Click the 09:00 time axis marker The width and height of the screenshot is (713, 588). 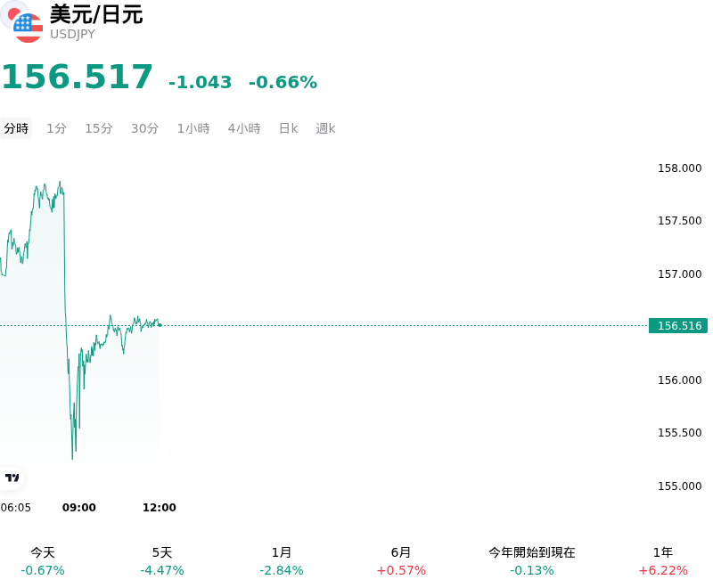(x=79, y=508)
